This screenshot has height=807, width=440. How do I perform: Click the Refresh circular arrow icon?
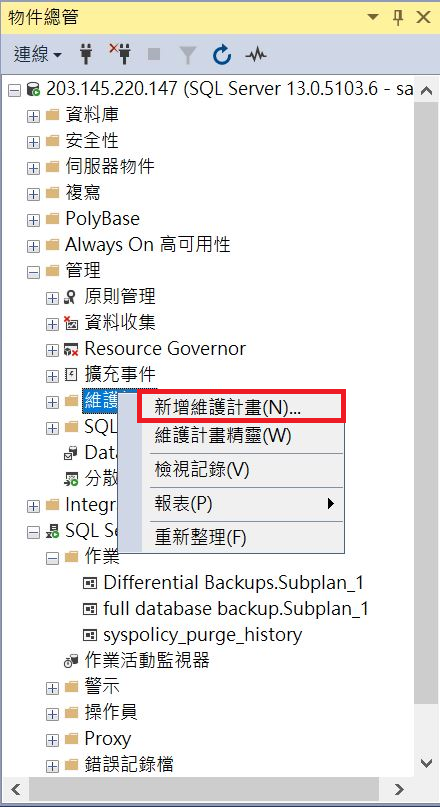point(221,54)
